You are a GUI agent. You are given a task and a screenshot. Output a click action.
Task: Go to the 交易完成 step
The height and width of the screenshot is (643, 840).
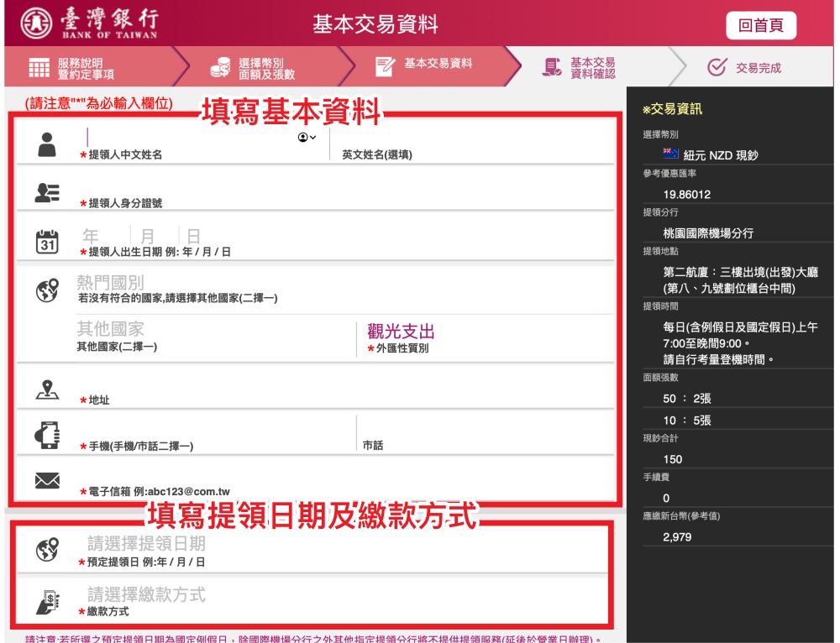point(750,68)
